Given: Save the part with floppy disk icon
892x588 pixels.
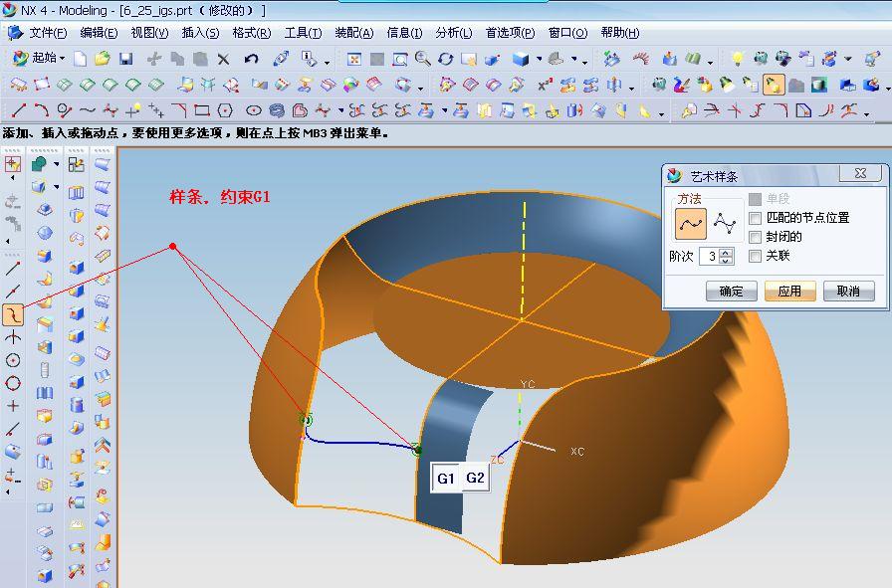Looking at the screenshot, I should click(x=125, y=59).
